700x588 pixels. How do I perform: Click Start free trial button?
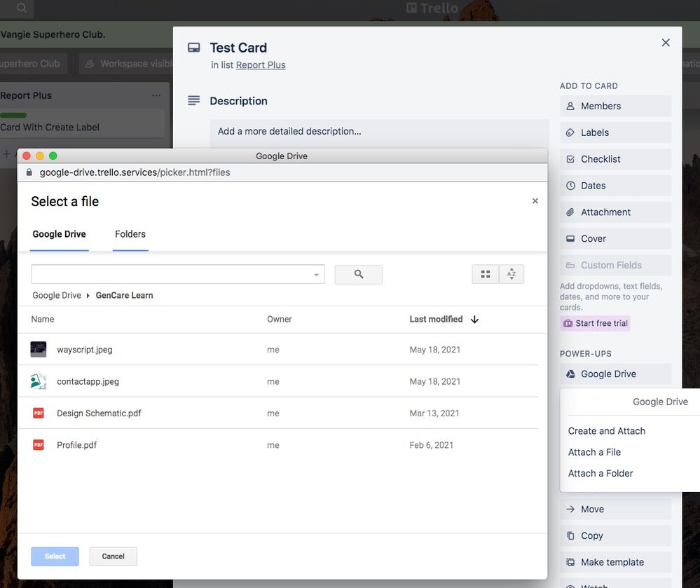click(x=595, y=323)
